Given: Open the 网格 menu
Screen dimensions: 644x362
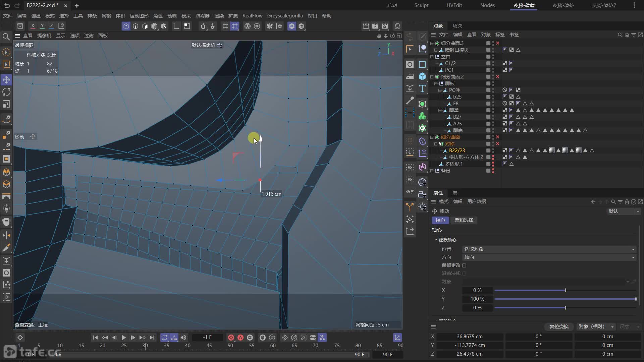Looking at the screenshot, I should [x=106, y=16].
